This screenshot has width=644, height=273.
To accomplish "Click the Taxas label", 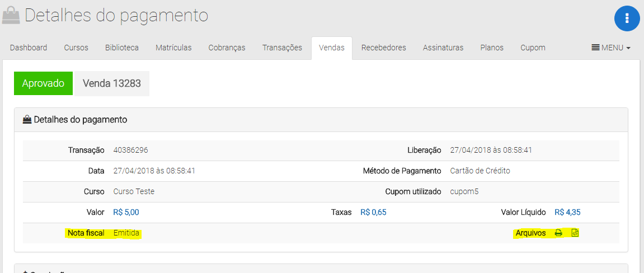I will pos(341,212).
